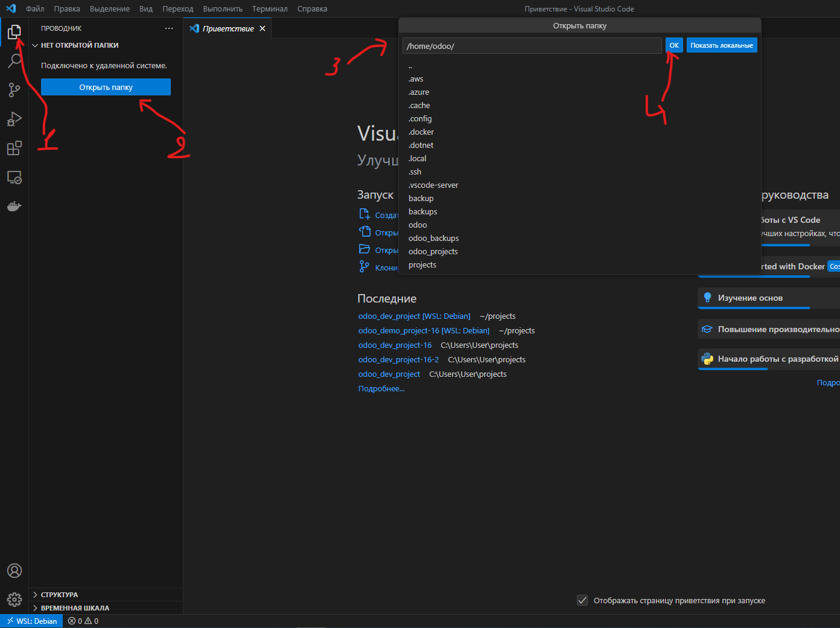Viewport: 840px width, 628px height.
Task: Open the Выполнить menu
Action: 223,9
